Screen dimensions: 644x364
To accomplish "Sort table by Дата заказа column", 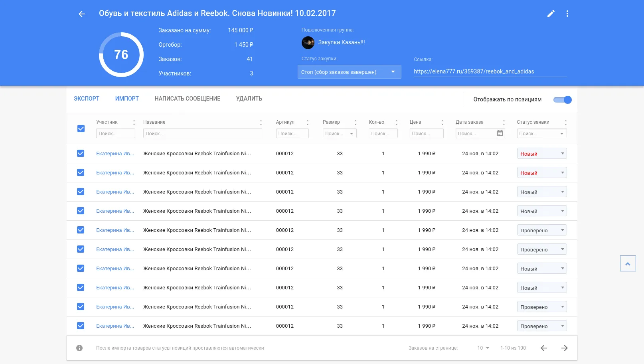I will click(x=504, y=123).
